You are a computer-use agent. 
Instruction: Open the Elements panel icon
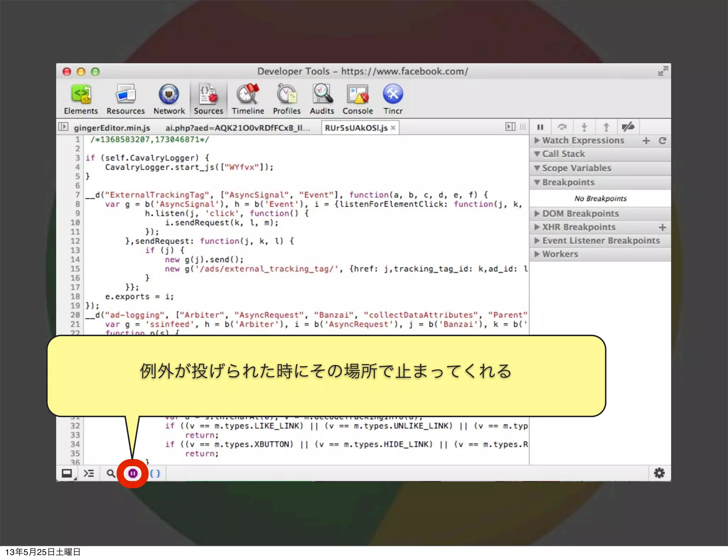pos(81,94)
